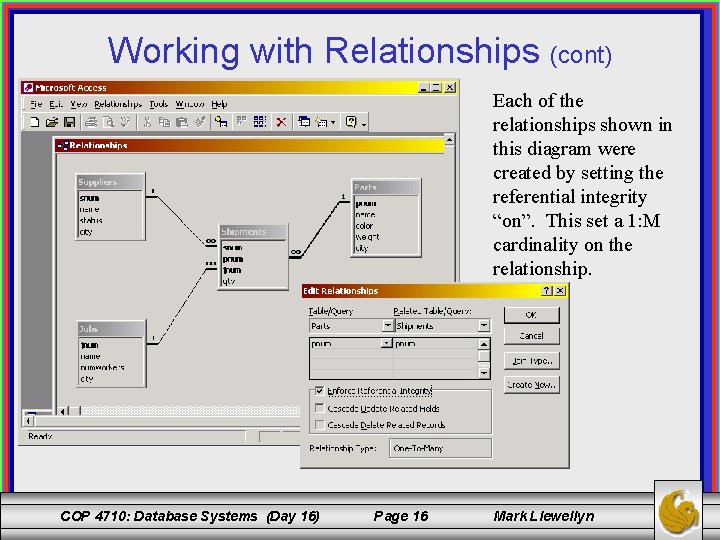
Task: Select color field in Parts table
Action: pos(364,226)
